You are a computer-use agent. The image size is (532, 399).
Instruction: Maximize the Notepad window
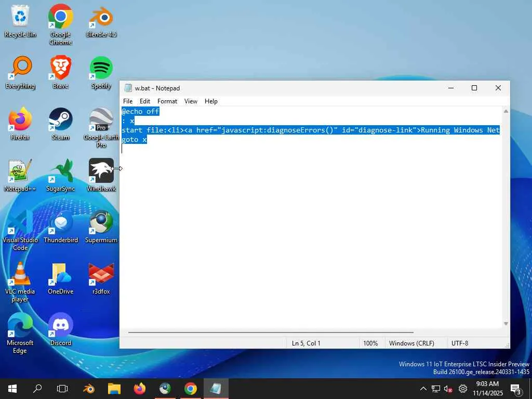click(x=474, y=88)
